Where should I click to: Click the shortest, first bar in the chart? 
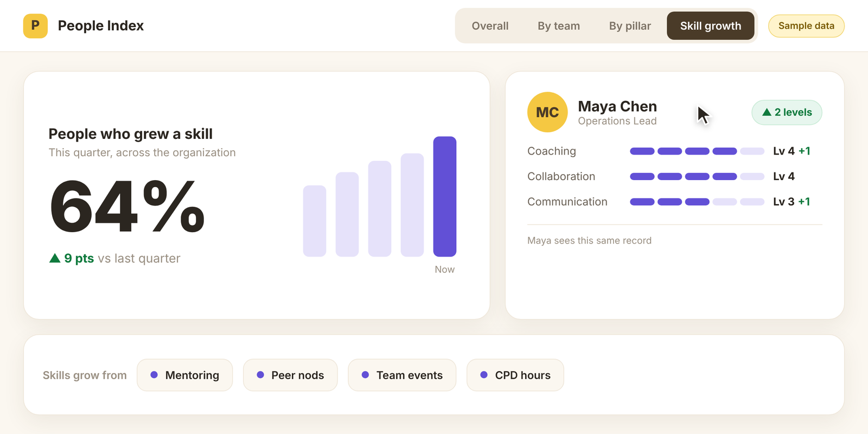[x=315, y=221]
